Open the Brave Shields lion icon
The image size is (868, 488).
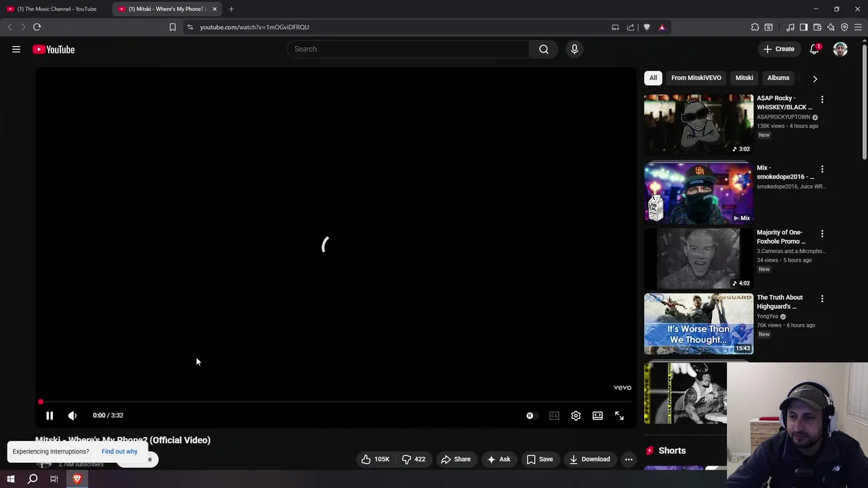pos(646,27)
